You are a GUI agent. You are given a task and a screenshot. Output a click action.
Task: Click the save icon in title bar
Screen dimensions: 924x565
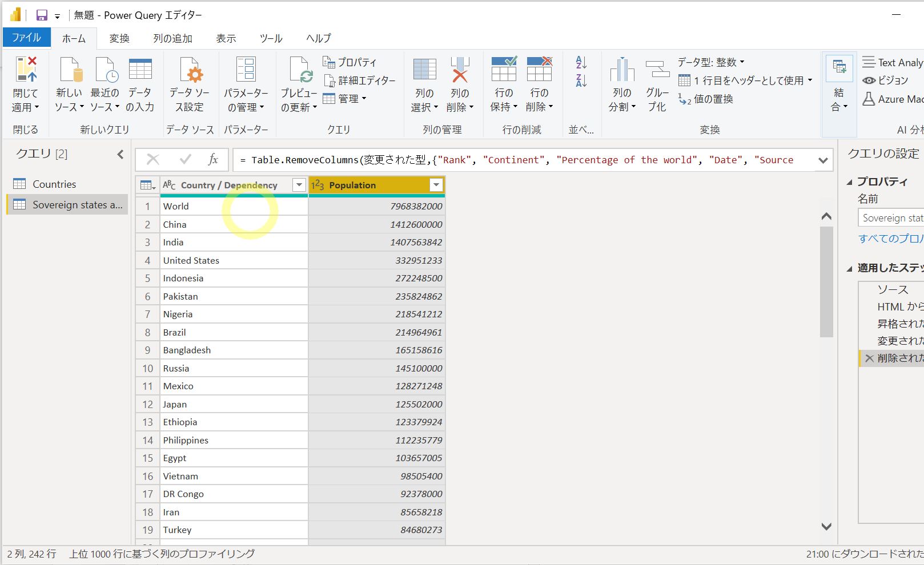pos(42,15)
